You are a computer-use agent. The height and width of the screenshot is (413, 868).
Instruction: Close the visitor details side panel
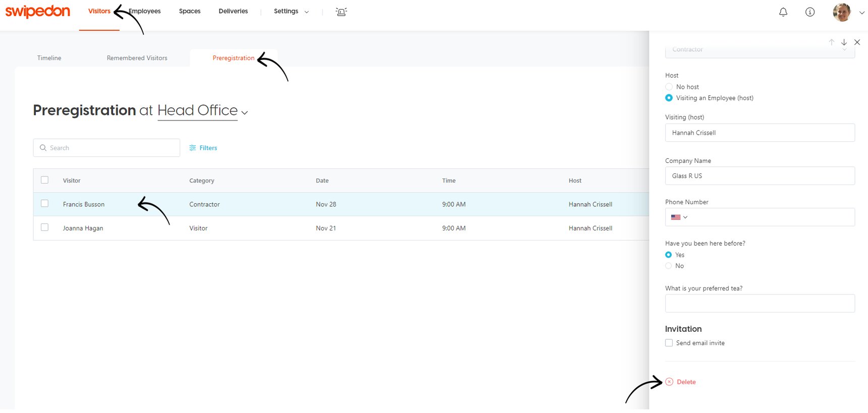(857, 42)
